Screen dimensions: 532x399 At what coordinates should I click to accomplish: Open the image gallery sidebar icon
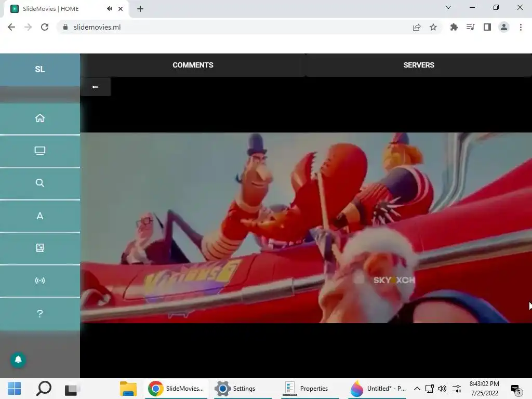39,248
